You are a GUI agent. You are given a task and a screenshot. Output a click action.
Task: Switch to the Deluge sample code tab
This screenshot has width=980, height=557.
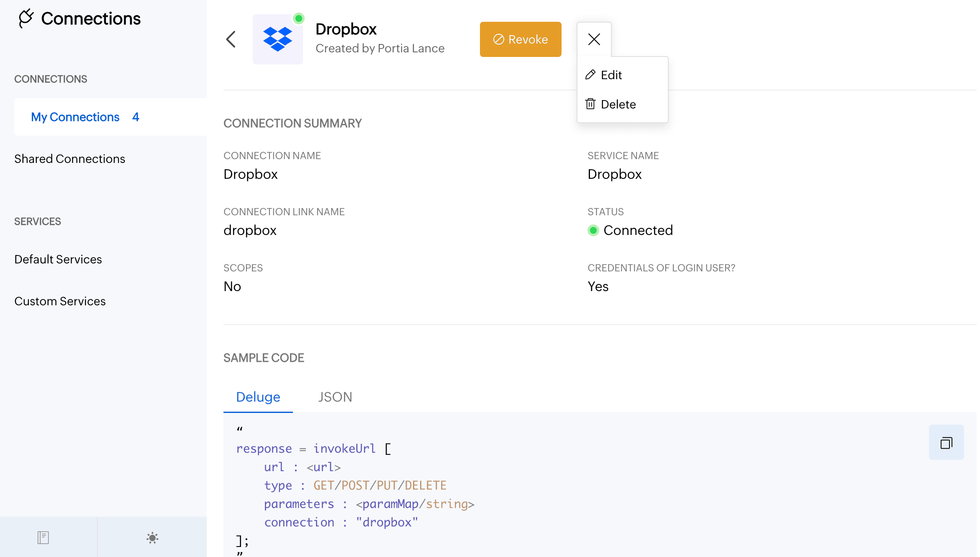pyautogui.click(x=258, y=397)
